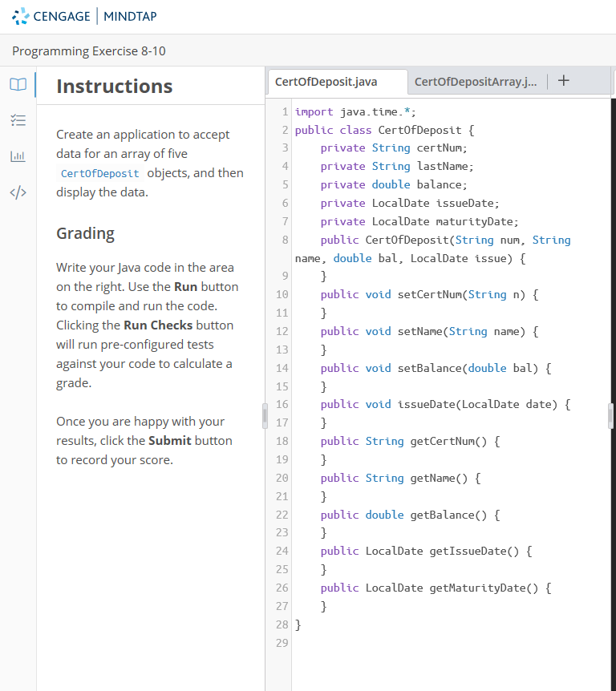Switch to CertOfDepositArray.j... tab
616x691 pixels.
click(476, 82)
